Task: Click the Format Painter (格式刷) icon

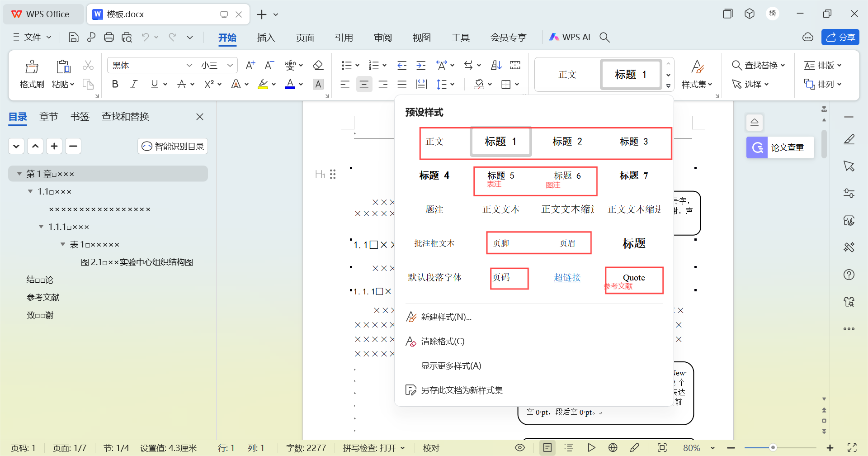Action: pos(32,67)
